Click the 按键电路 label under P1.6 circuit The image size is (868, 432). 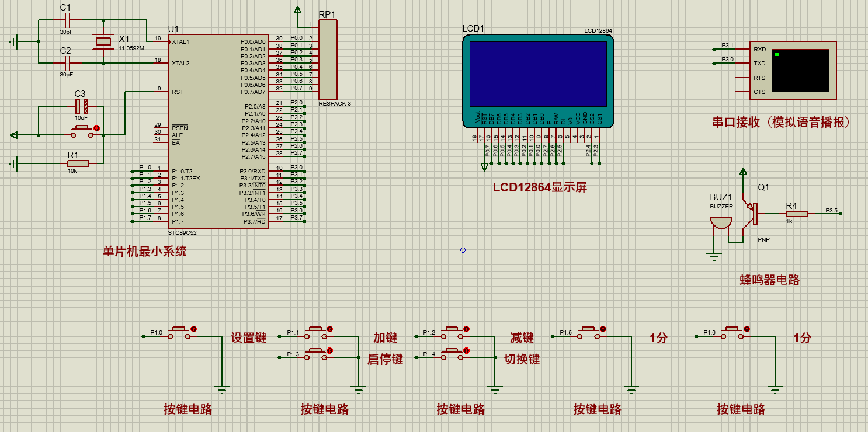click(x=741, y=409)
